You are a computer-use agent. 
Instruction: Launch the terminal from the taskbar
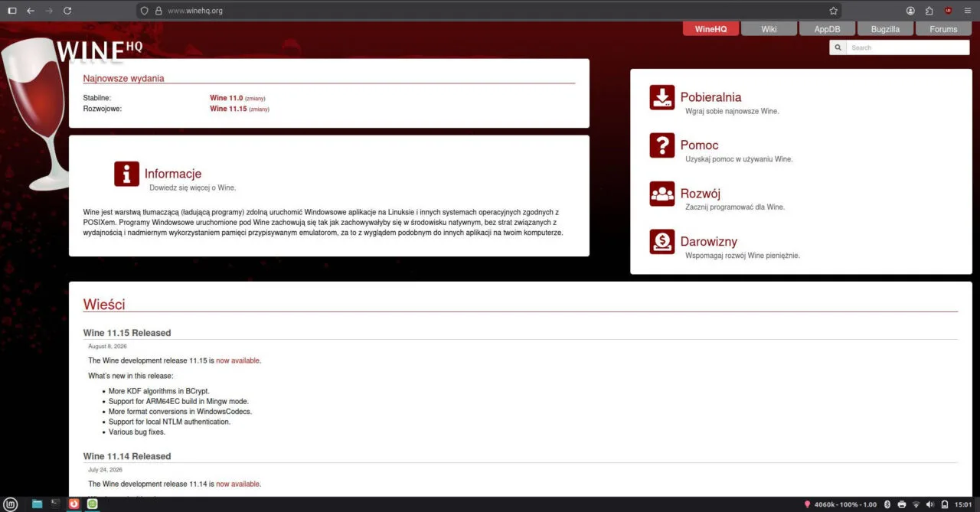[55, 504]
